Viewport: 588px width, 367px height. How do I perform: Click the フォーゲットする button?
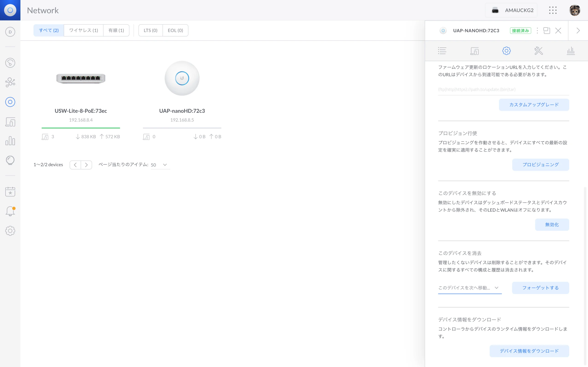[x=540, y=288]
